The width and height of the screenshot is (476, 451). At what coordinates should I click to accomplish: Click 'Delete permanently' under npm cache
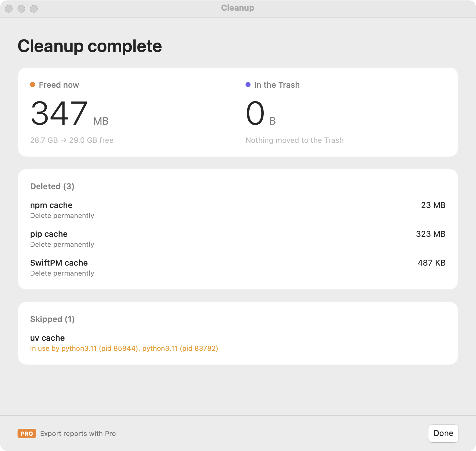(x=62, y=215)
